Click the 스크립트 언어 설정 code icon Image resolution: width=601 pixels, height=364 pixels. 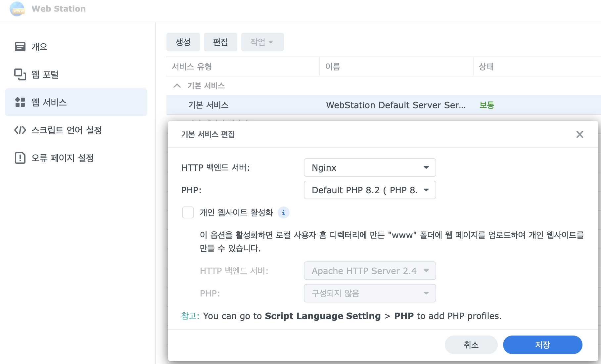tap(20, 130)
